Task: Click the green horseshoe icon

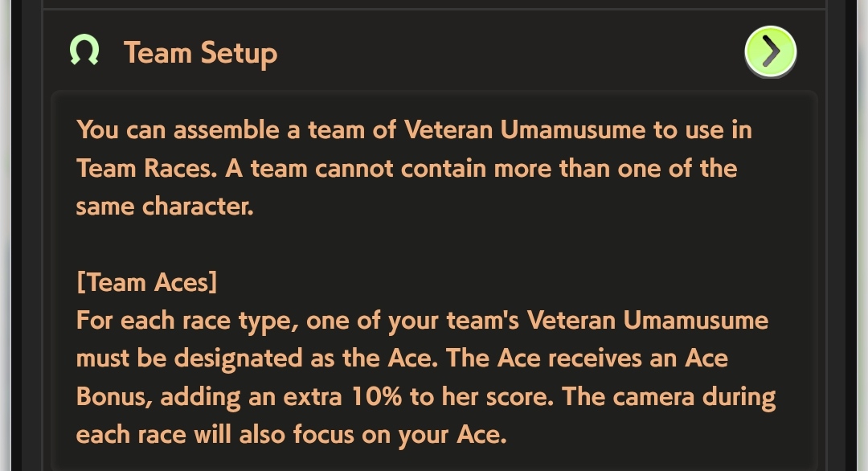Action: (x=84, y=52)
